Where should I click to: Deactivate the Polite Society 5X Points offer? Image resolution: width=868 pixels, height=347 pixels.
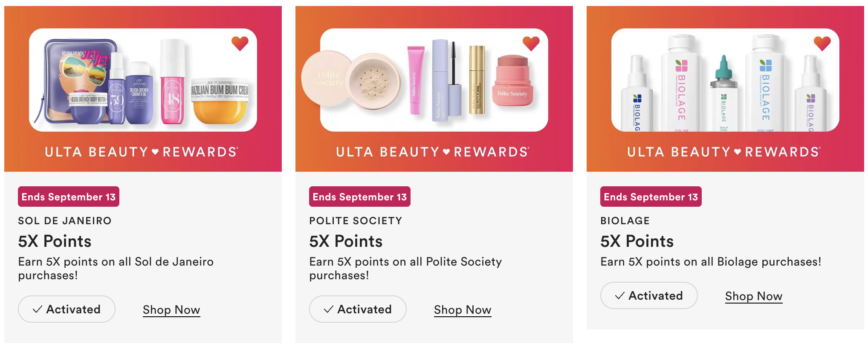coord(358,309)
